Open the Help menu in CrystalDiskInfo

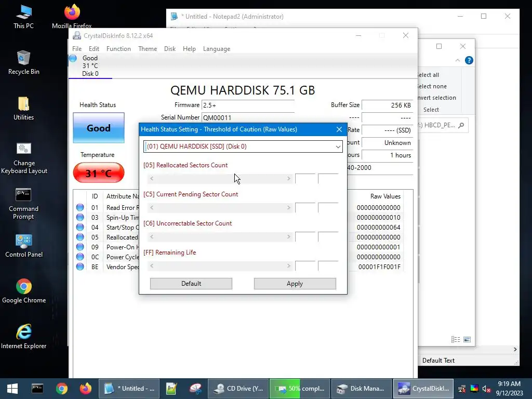pyautogui.click(x=189, y=49)
